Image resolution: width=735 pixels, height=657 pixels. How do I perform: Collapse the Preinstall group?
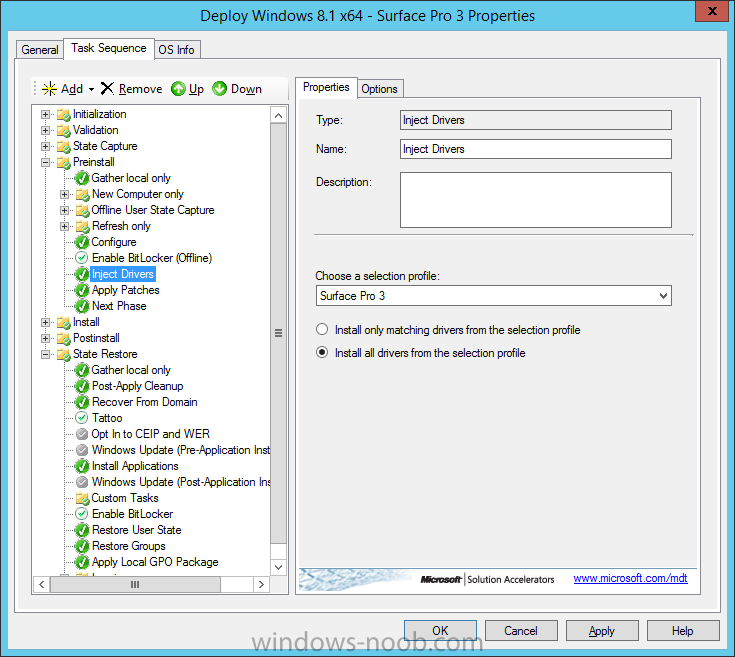pos(45,162)
